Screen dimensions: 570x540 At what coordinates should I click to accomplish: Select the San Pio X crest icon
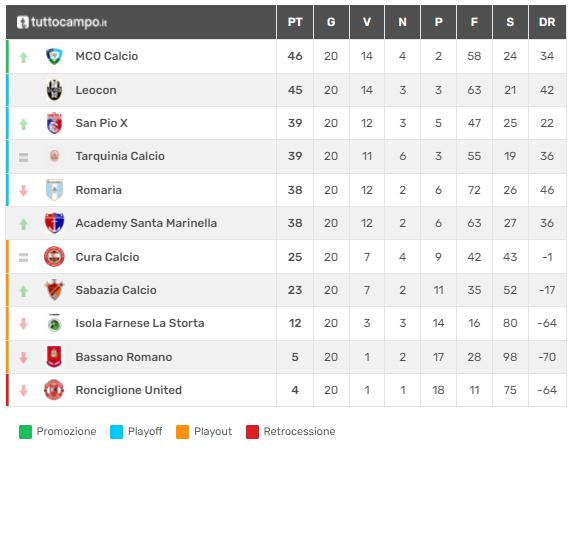(x=54, y=123)
